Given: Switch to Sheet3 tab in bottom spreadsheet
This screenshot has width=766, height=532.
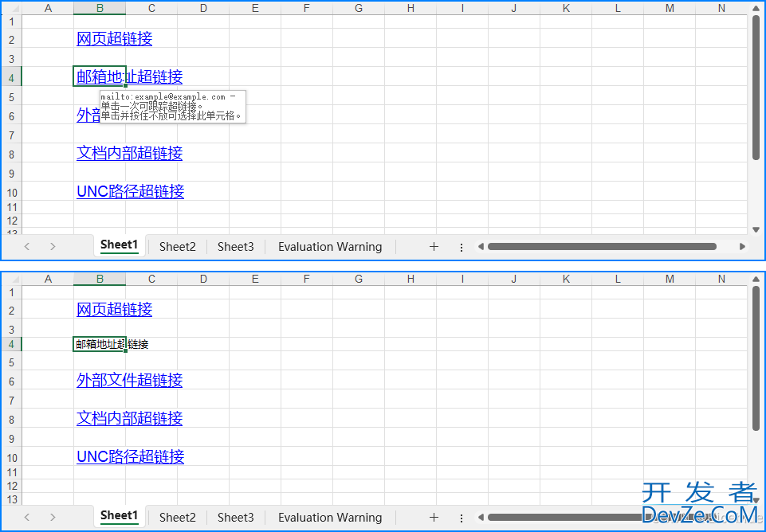Looking at the screenshot, I should 235,518.
